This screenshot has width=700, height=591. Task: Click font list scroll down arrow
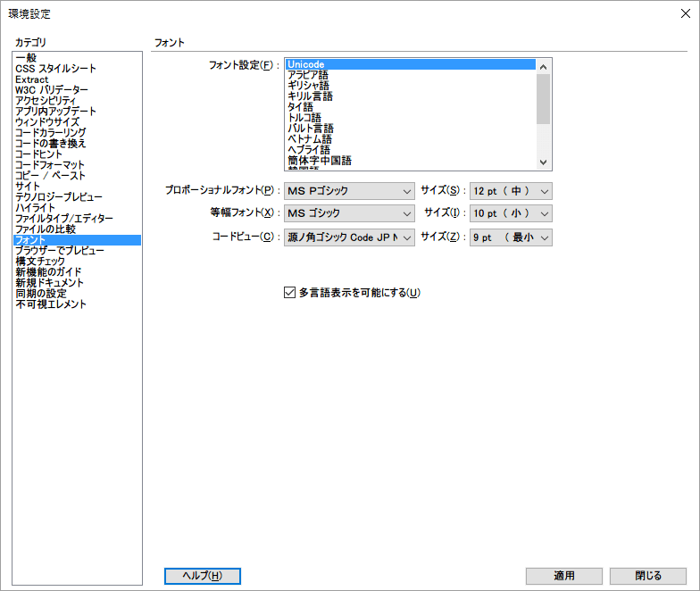coord(543,162)
